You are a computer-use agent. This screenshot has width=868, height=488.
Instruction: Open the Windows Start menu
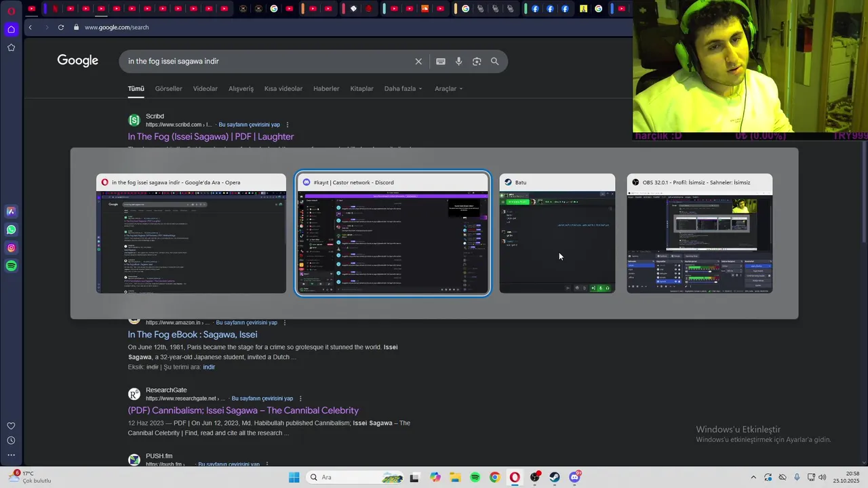pyautogui.click(x=294, y=477)
